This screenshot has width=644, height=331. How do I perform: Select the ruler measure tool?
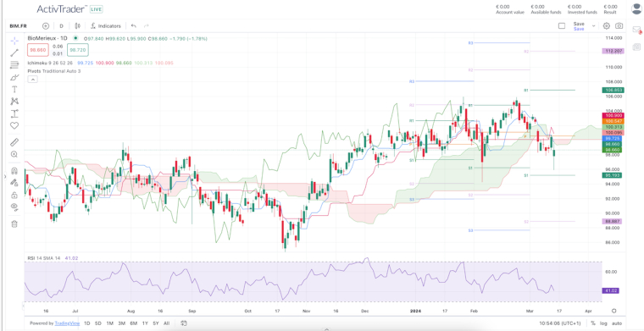(14, 142)
